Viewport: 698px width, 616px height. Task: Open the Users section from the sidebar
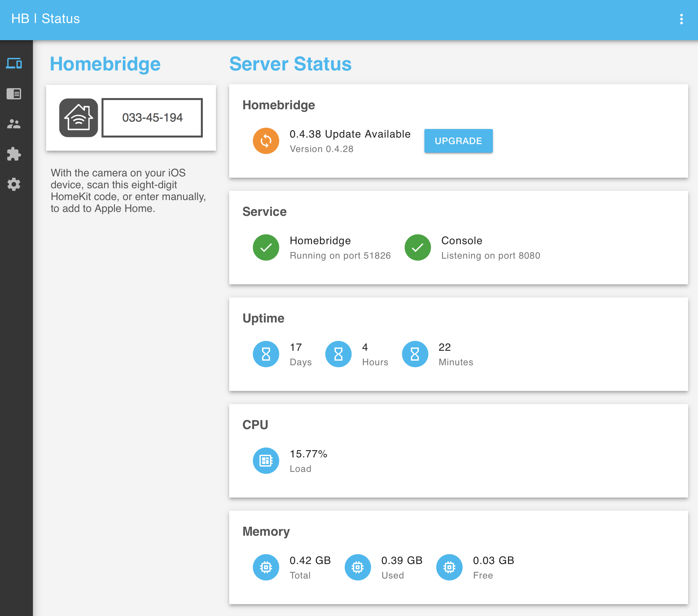click(14, 124)
